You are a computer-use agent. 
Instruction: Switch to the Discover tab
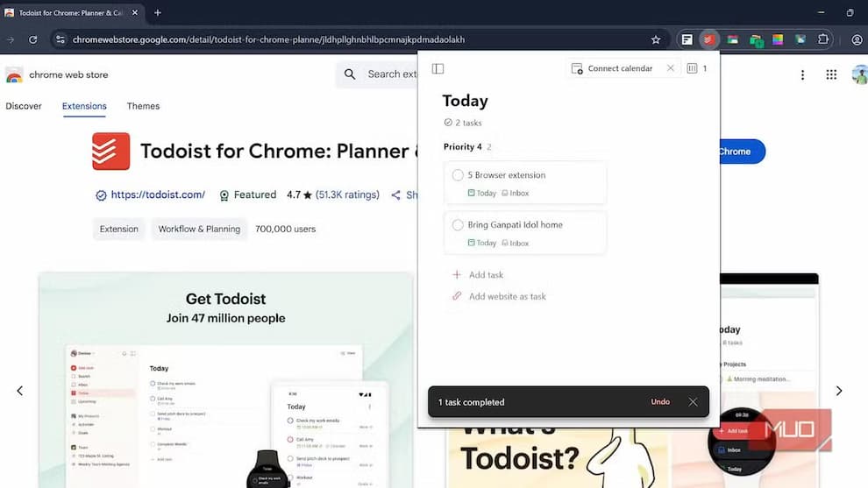pyautogui.click(x=24, y=106)
